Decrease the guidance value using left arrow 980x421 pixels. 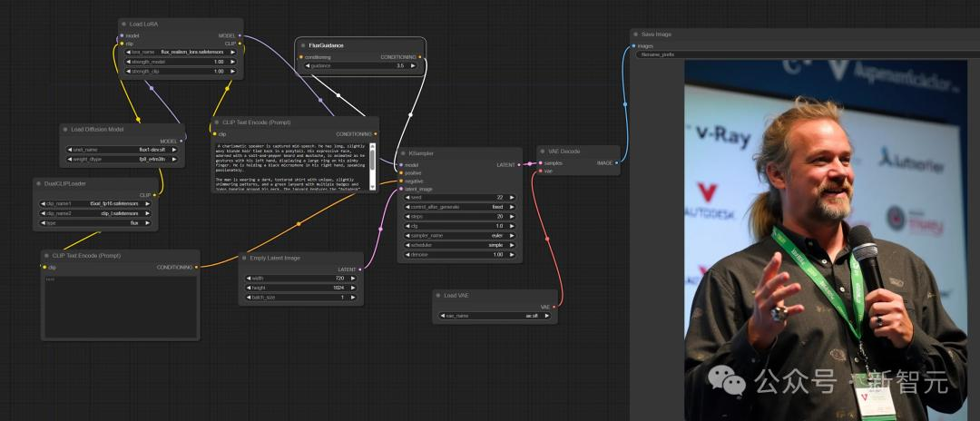click(309, 65)
